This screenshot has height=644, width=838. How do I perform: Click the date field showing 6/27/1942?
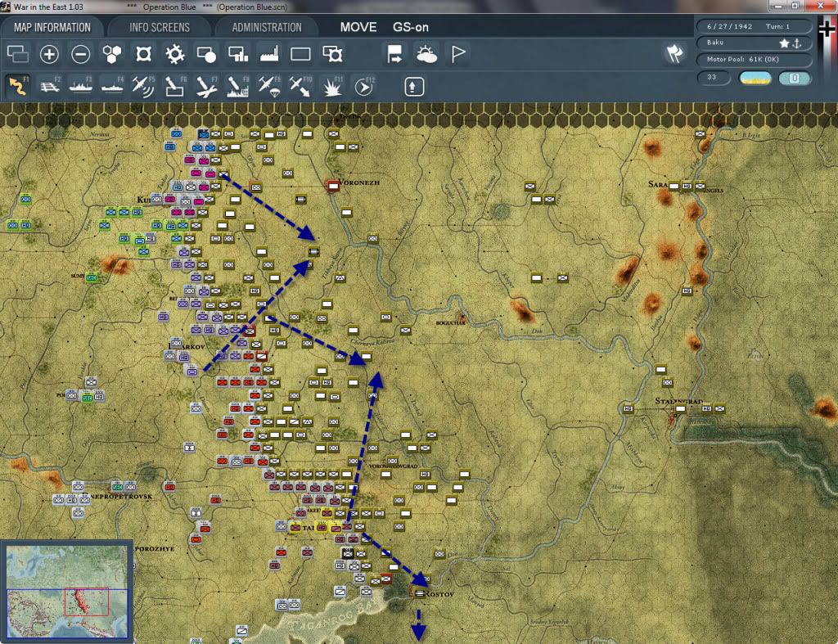pyautogui.click(x=754, y=26)
